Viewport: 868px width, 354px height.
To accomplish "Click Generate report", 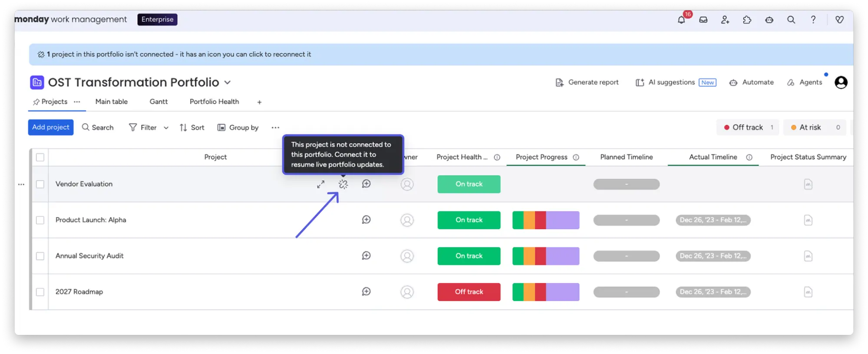I will point(587,82).
